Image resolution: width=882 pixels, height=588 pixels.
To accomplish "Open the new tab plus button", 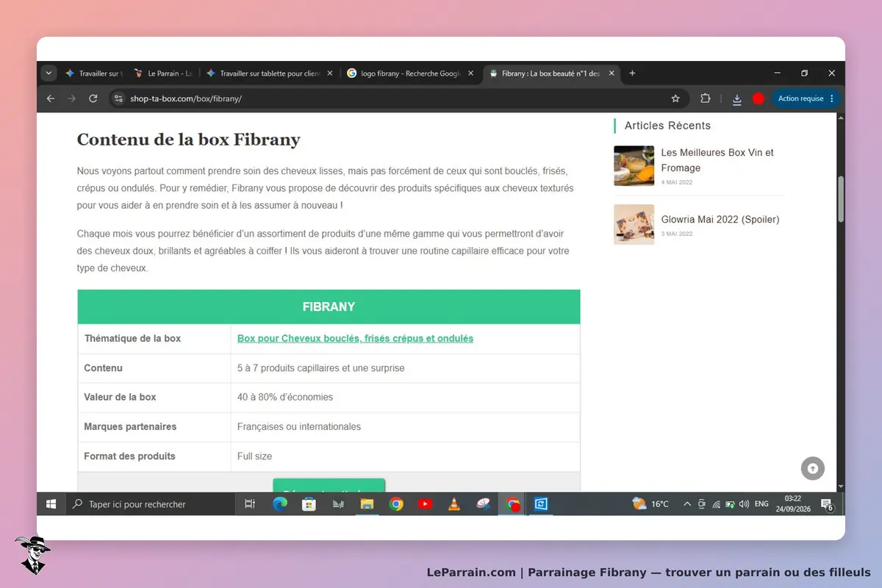I will (632, 73).
